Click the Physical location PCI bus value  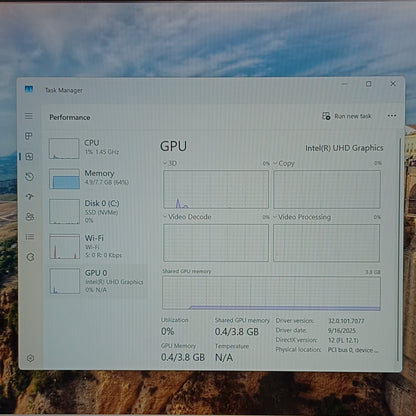pyautogui.click(x=353, y=350)
